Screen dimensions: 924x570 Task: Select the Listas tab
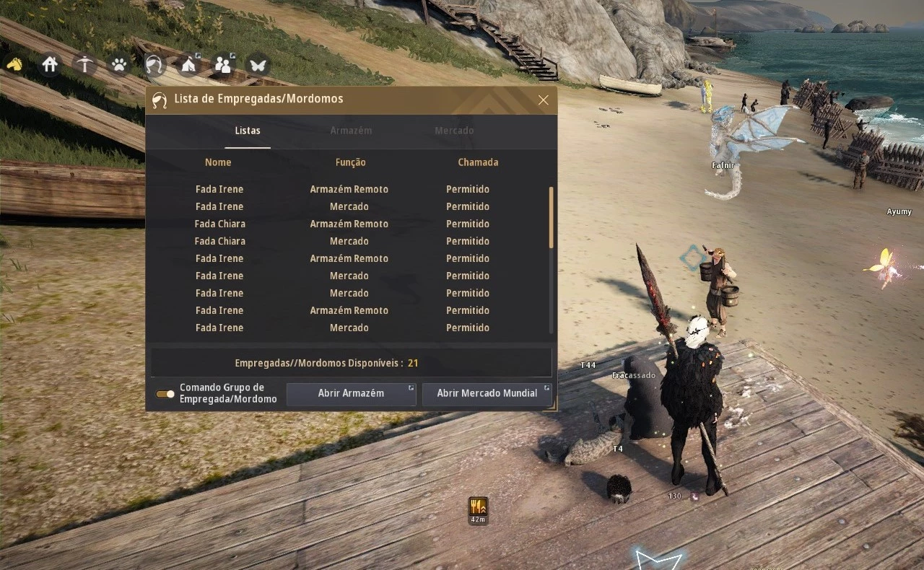tap(248, 131)
